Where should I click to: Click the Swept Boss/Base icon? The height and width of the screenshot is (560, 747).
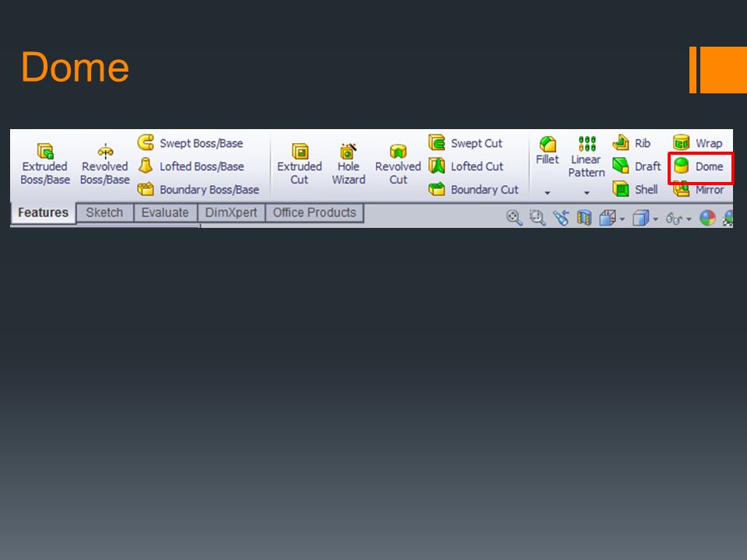(x=146, y=142)
